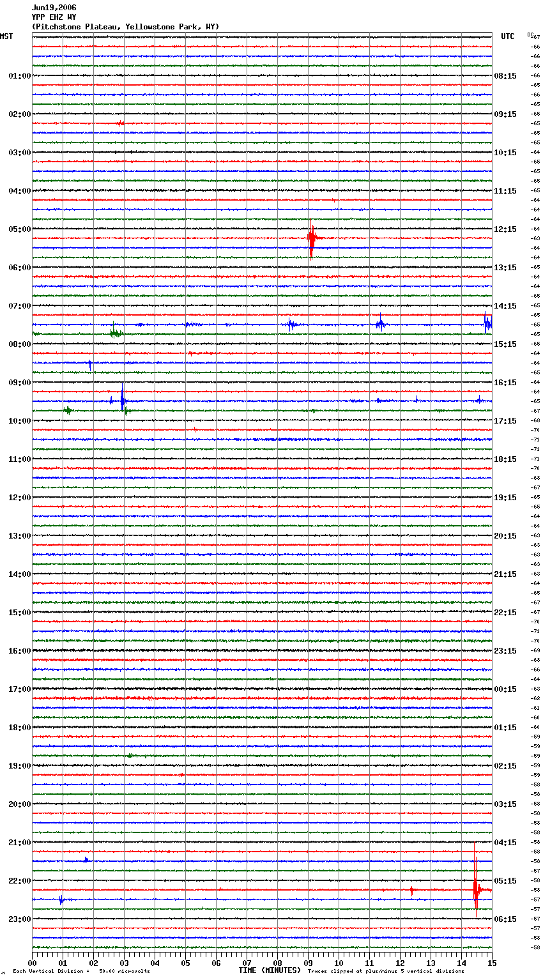543x980 pixels.
Task: Click the 16:15 UTC time label
Action: 505,383
